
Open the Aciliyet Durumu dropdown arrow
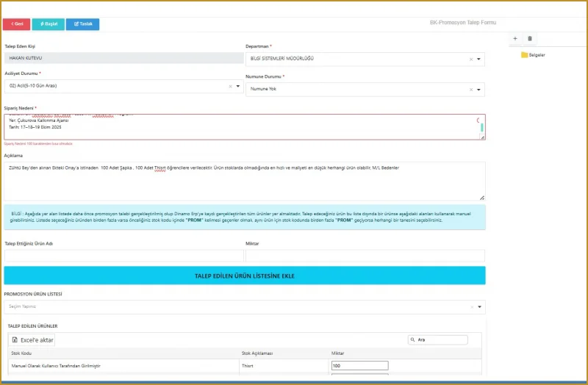coord(238,86)
